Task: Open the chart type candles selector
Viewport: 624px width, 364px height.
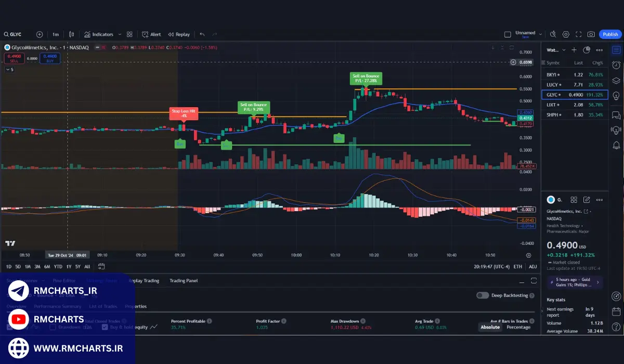Action: (72, 34)
